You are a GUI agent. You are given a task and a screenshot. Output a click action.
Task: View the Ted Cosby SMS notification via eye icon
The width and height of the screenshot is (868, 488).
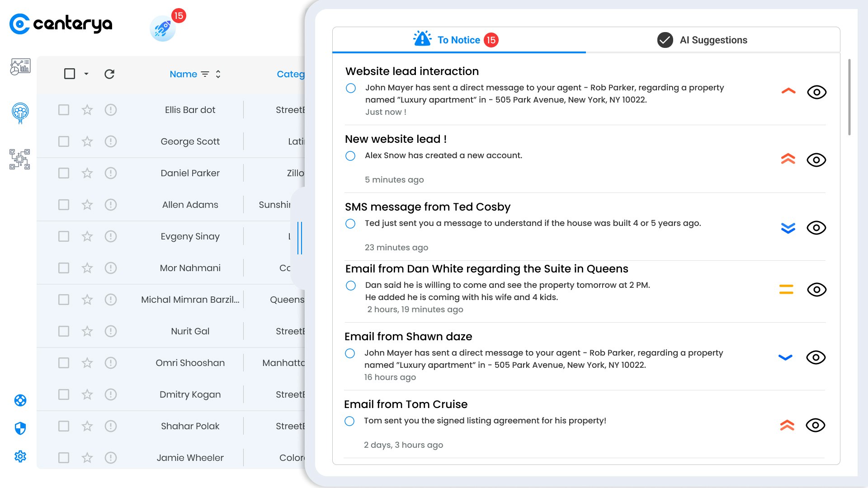point(816,228)
